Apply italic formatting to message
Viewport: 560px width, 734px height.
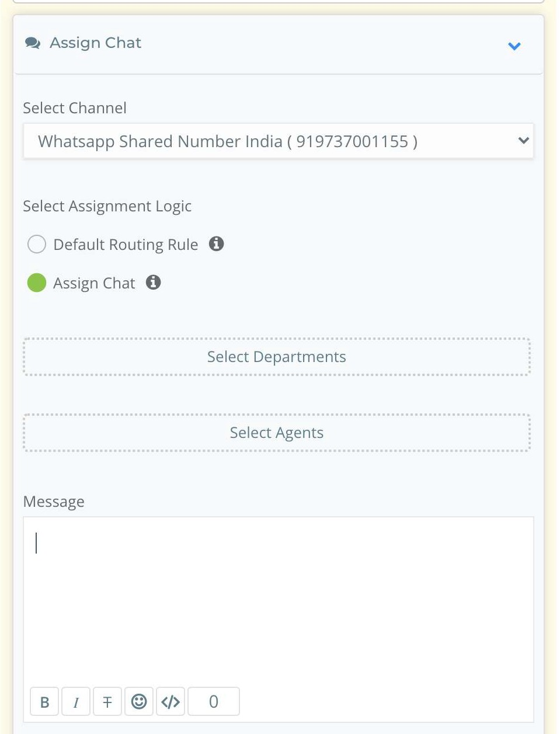76,702
